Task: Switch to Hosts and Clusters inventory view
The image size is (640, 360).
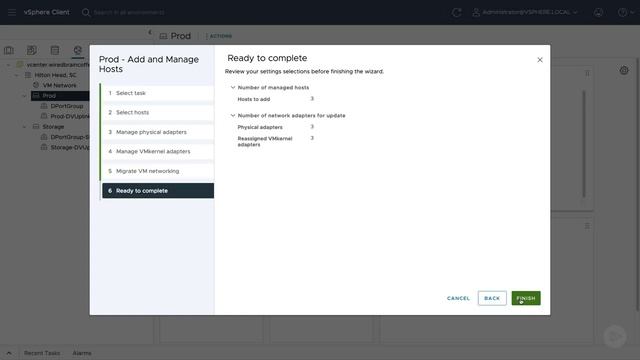Action: click(x=9, y=50)
